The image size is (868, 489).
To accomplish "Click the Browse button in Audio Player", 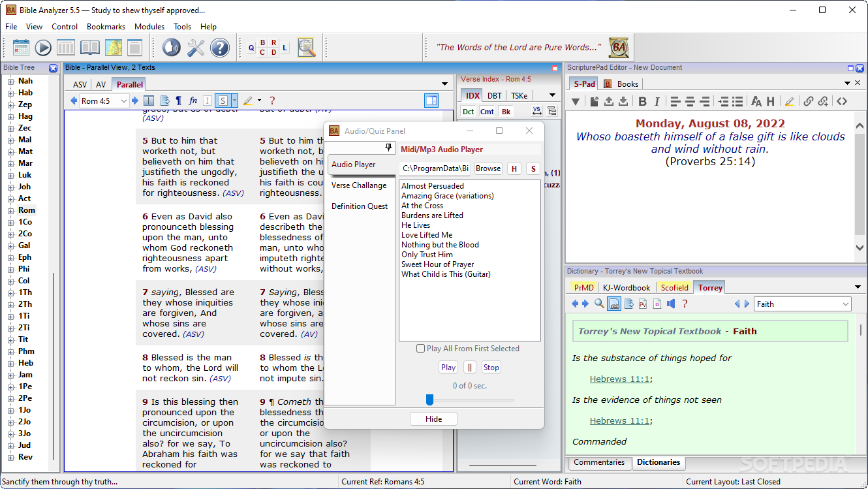I will [488, 168].
